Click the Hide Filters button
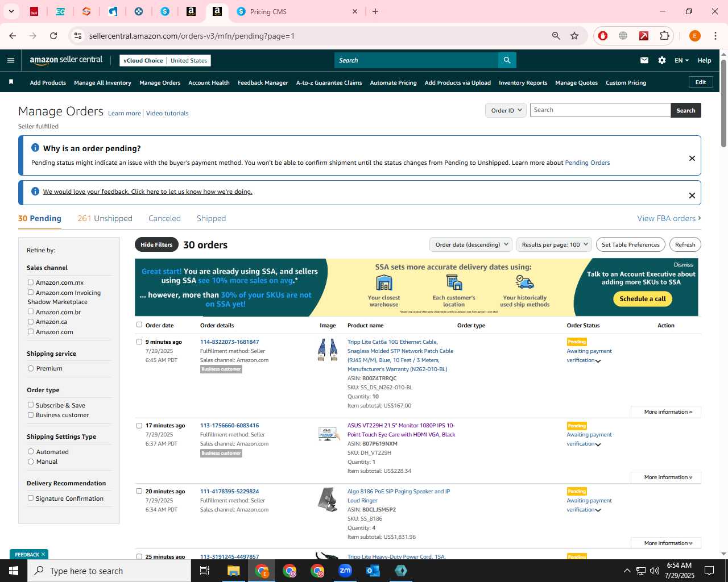This screenshot has height=582, width=728. (x=156, y=244)
